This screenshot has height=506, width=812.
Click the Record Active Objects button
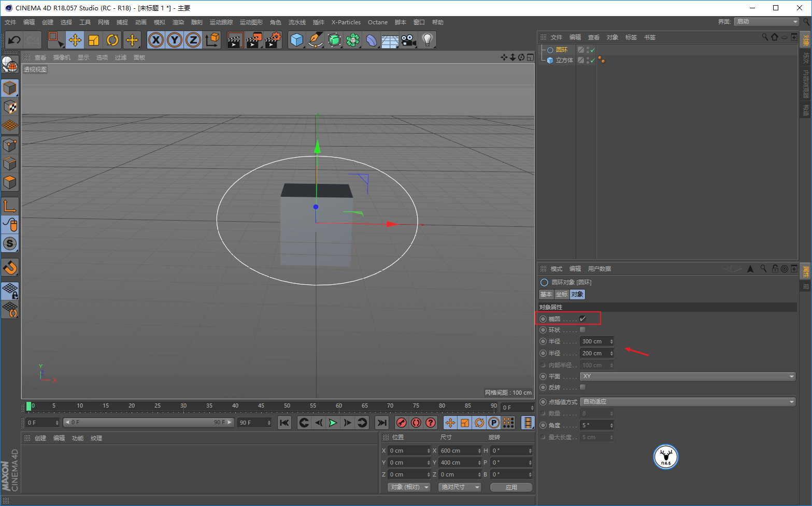[x=401, y=423]
